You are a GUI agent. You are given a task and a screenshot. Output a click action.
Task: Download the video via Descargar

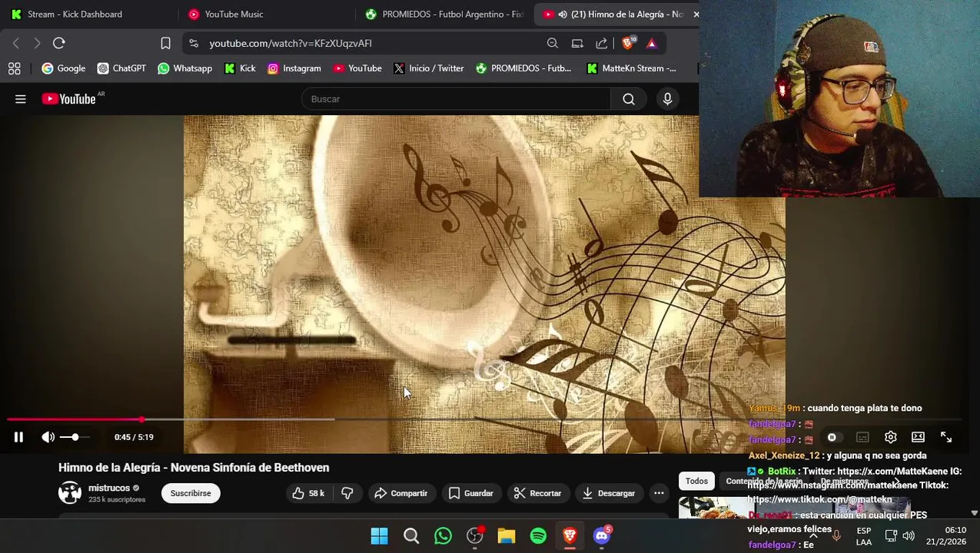(x=609, y=493)
